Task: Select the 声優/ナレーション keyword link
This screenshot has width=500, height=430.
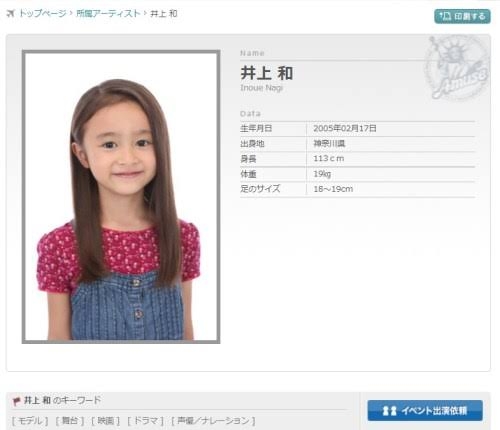Action: [x=213, y=421]
